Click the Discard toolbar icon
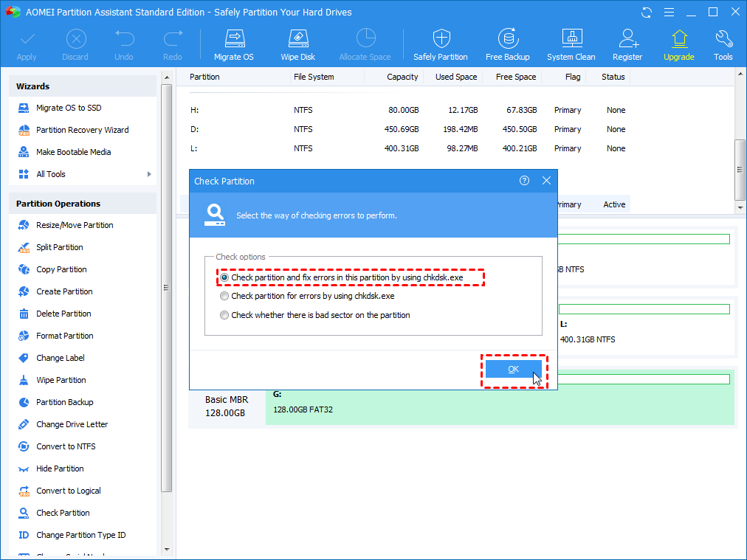747x560 pixels. point(75,45)
